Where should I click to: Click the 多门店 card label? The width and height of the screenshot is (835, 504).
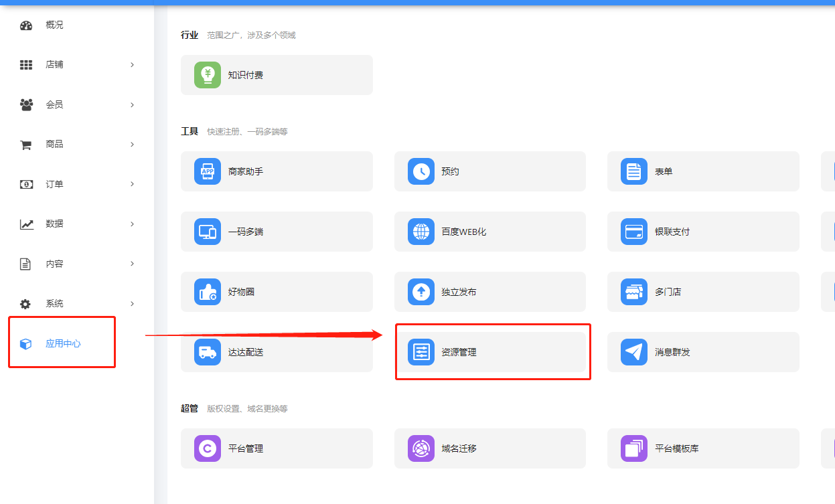[x=668, y=292]
